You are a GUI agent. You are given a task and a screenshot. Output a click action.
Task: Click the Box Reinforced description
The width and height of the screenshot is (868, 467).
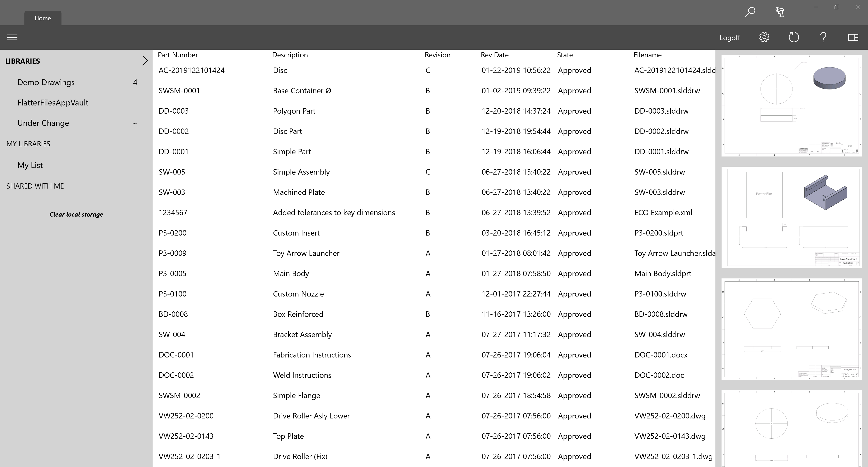click(x=298, y=314)
